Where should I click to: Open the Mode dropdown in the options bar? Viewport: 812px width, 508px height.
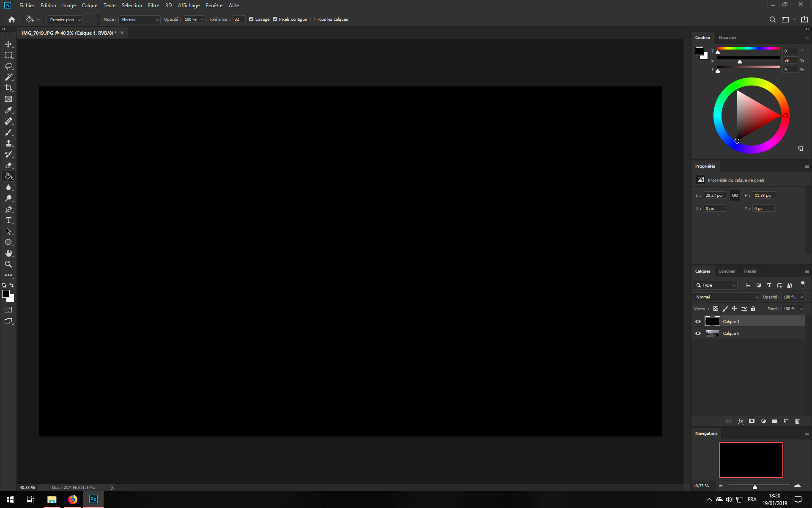click(139, 19)
